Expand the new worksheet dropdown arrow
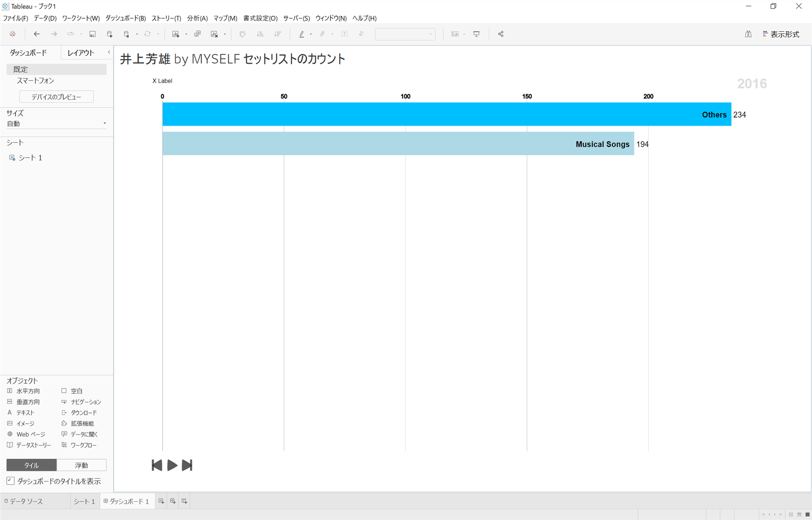The image size is (812, 520). point(186,34)
